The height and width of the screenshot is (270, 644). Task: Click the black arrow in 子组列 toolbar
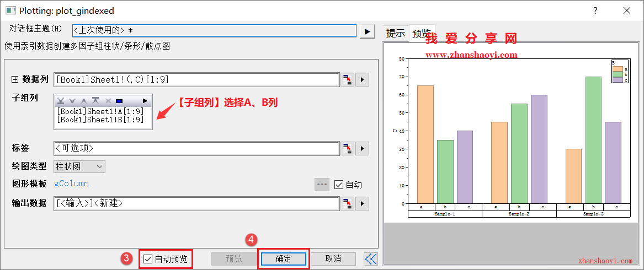(145, 101)
